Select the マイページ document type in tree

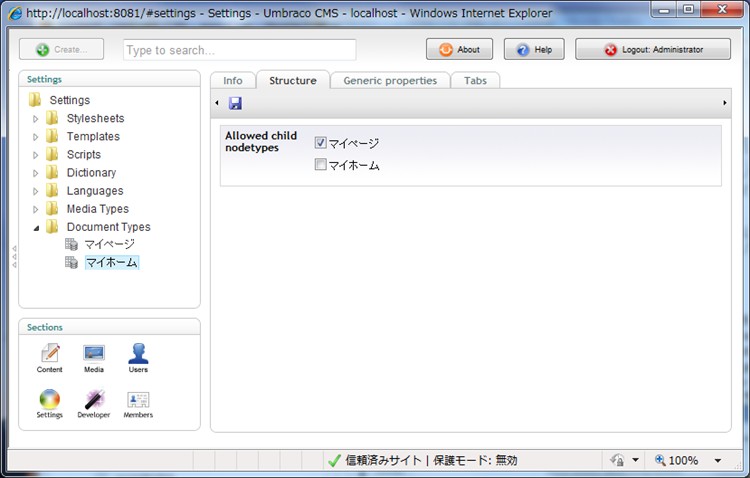click(x=110, y=245)
